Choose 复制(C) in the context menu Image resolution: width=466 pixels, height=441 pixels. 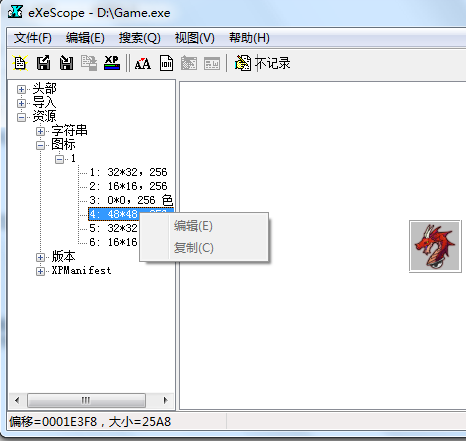click(x=204, y=248)
